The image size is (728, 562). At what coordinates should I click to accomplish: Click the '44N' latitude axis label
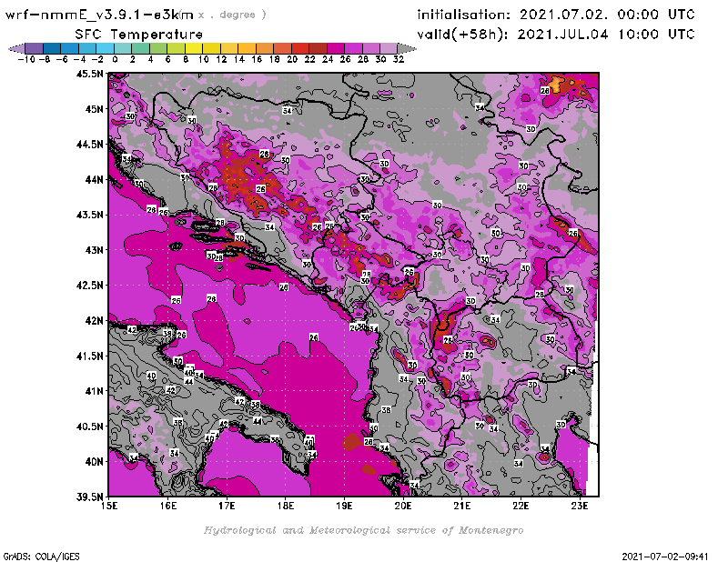click(94, 179)
